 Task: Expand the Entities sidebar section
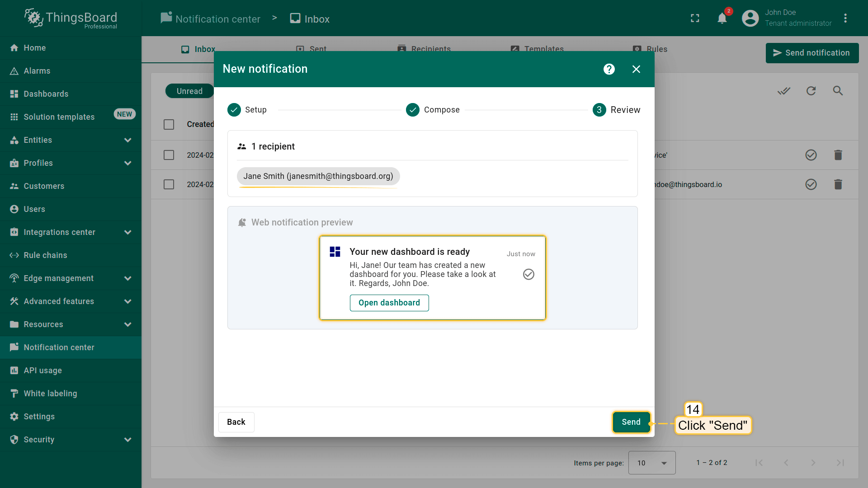(x=127, y=140)
